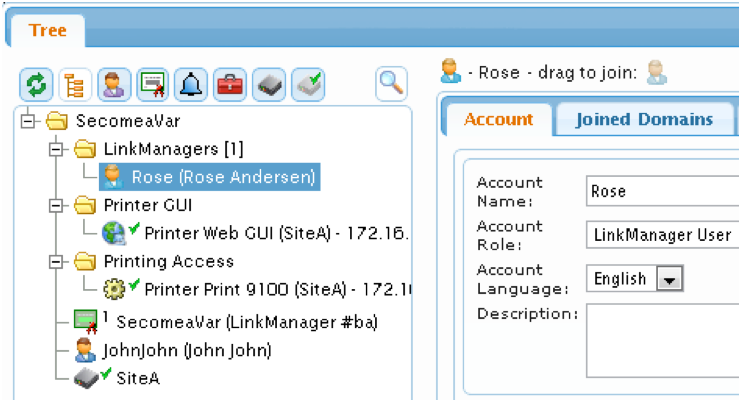This screenshot has height=407, width=746.
Task: Select the Printer GUI label
Action: [x=148, y=205]
